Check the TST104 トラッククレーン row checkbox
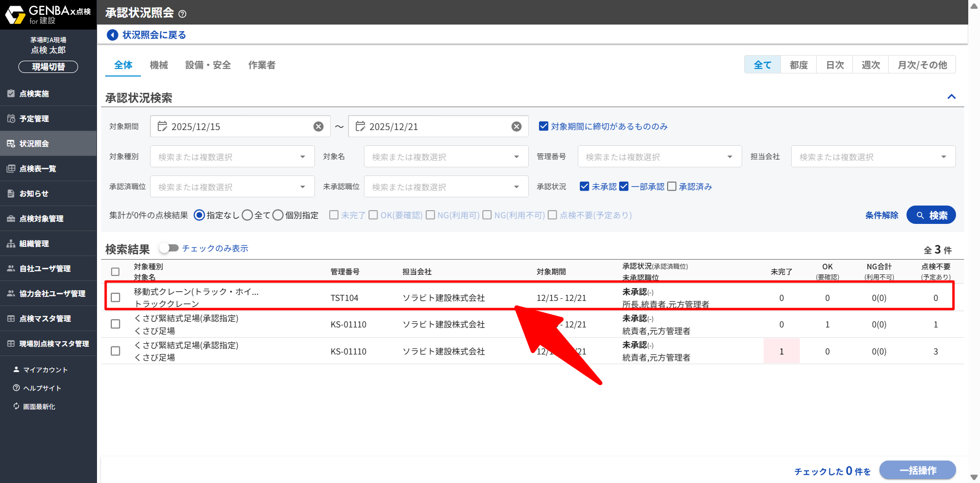Screen dimensions: 980x483 coord(116,297)
